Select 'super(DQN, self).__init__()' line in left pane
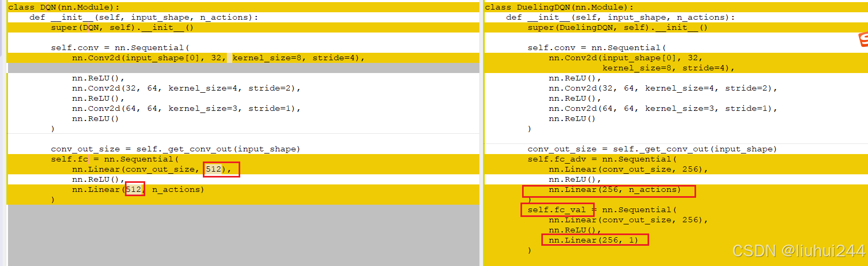868x266 pixels. (x=122, y=28)
